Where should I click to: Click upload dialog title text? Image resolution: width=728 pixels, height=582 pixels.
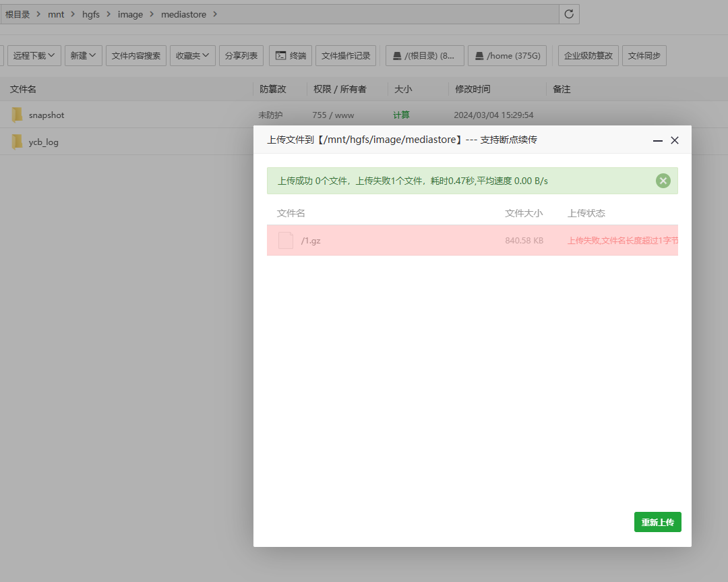pos(402,140)
